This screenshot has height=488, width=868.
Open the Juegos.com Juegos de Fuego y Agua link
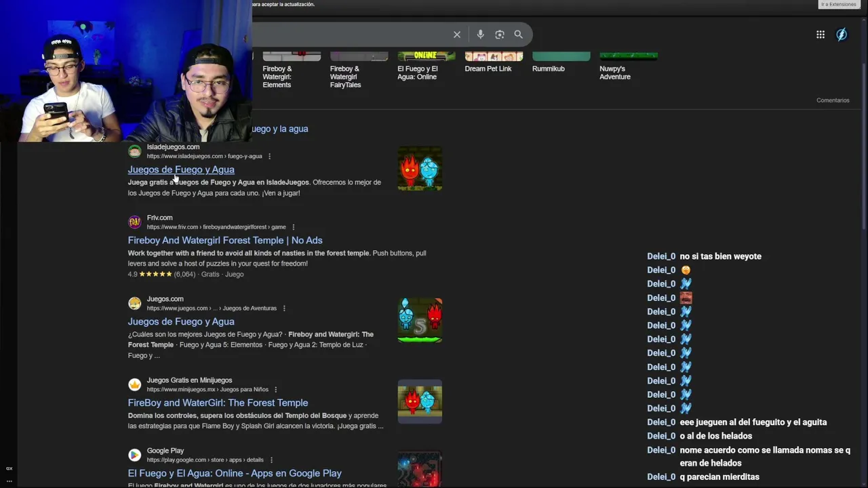(181, 322)
